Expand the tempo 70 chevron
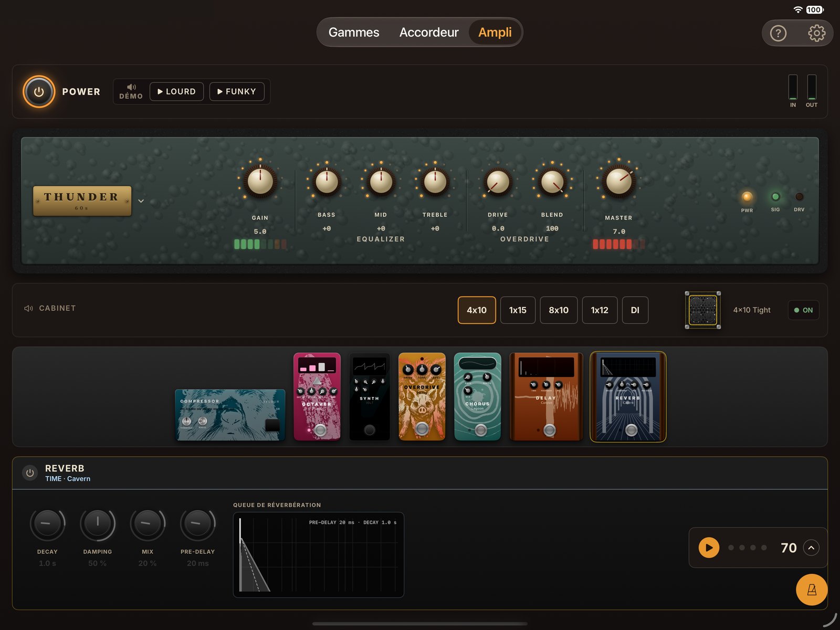 tap(811, 548)
